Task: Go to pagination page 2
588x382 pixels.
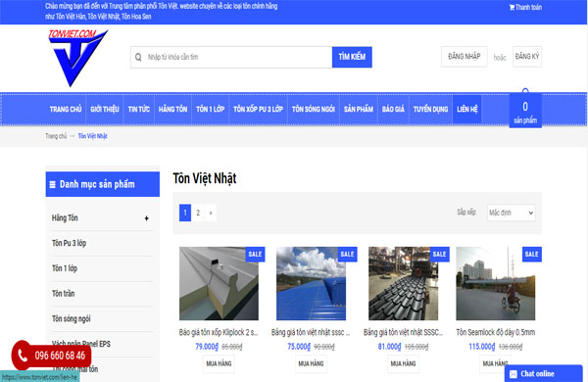Action: tap(198, 213)
